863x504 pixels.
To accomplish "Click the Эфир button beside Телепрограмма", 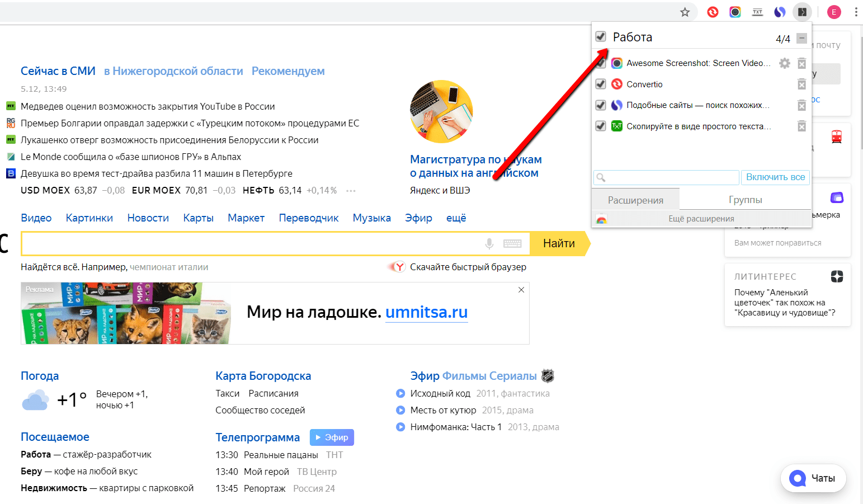I will click(332, 437).
